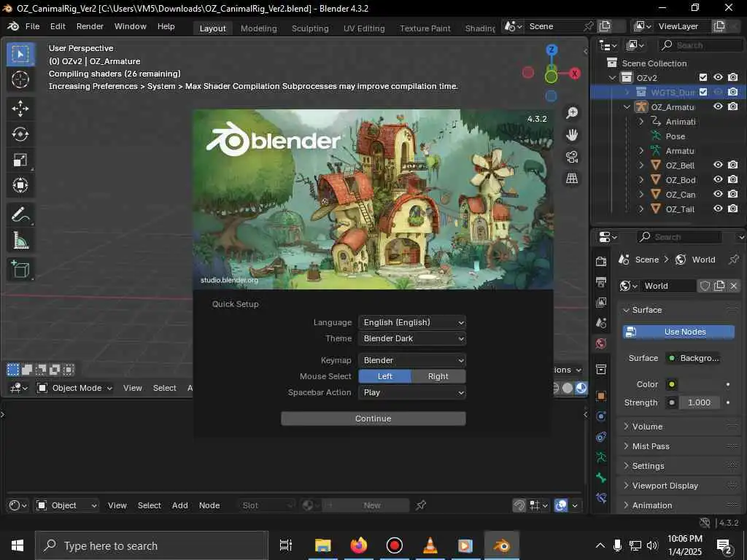Click the Strength value slider

(700, 402)
